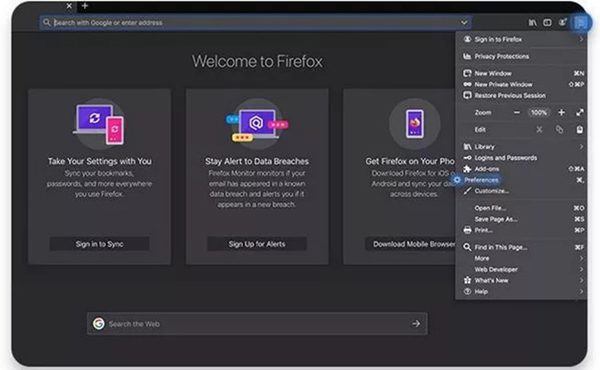Select Sign in to Firefox menu entry
The image size is (600, 370).
521,39
